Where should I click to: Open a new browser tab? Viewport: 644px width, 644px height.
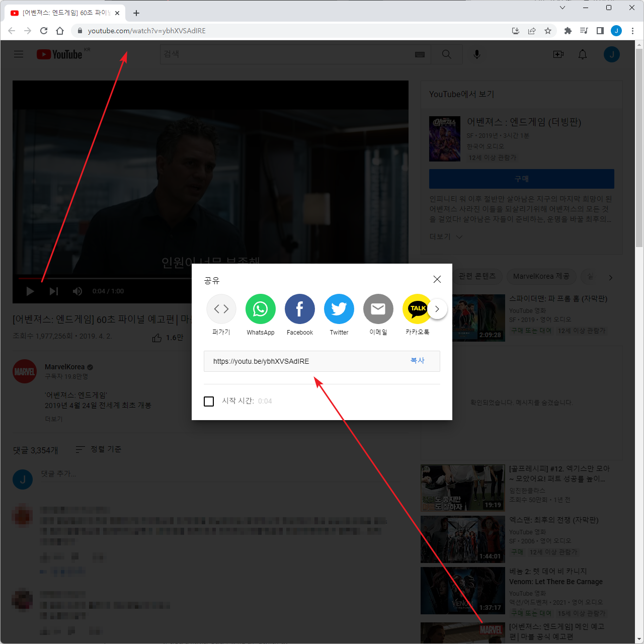pyautogui.click(x=136, y=13)
